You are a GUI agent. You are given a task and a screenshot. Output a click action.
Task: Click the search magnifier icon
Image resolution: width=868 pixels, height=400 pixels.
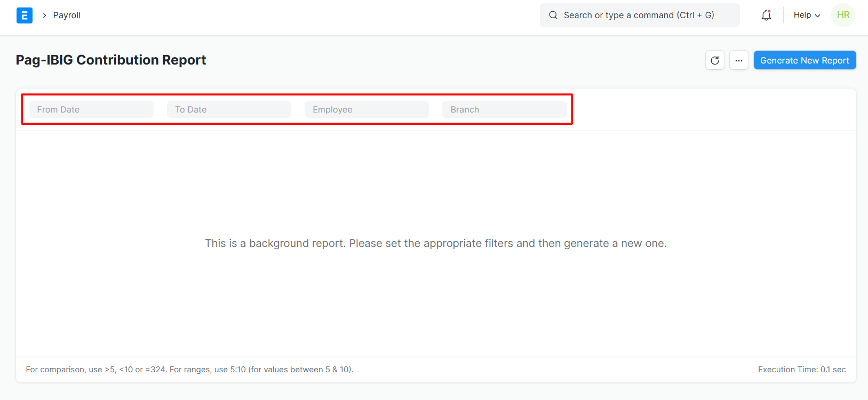coord(553,15)
